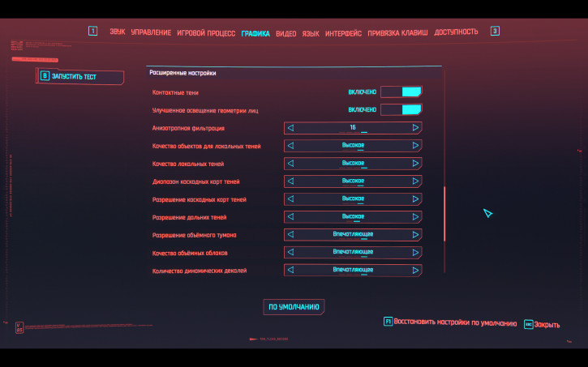
Task: Open the Звук tab
Action: [x=118, y=32]
